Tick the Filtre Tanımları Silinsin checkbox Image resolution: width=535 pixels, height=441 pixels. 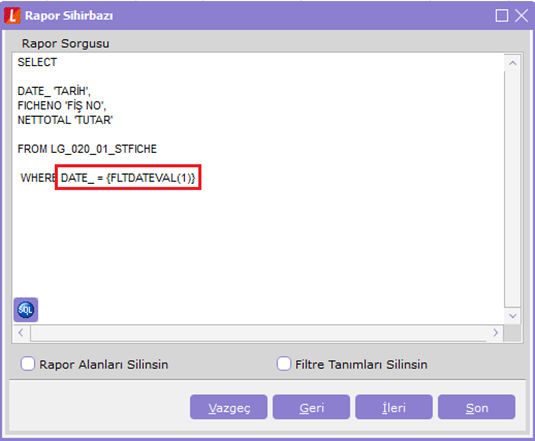284,364
